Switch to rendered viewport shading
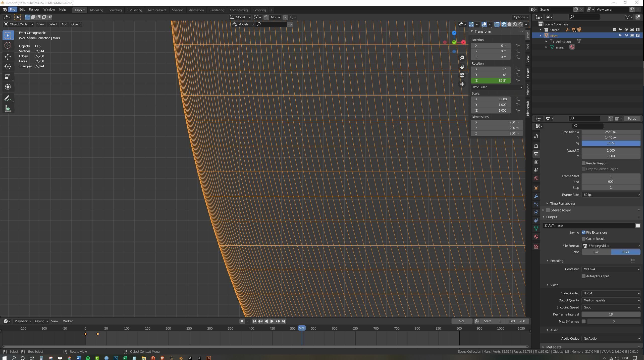This screenshot has width=644, height=360. coord(520,24)
